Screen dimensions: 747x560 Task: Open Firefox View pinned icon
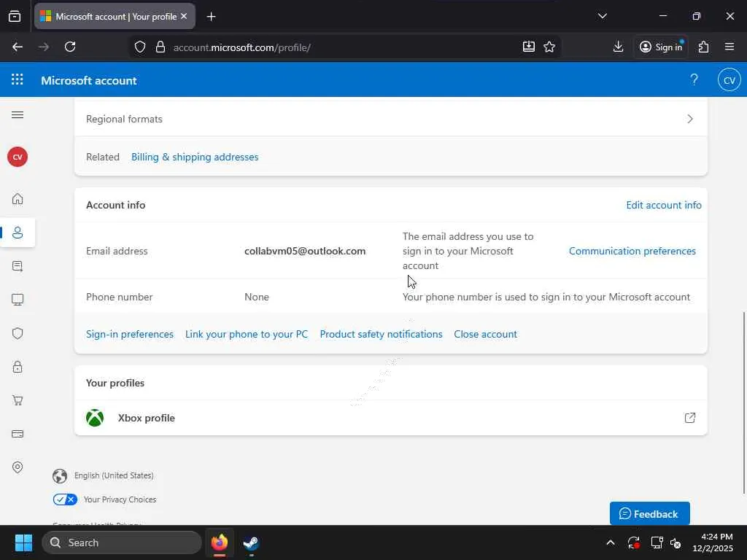pyautogui.click(x=15, y=16)
